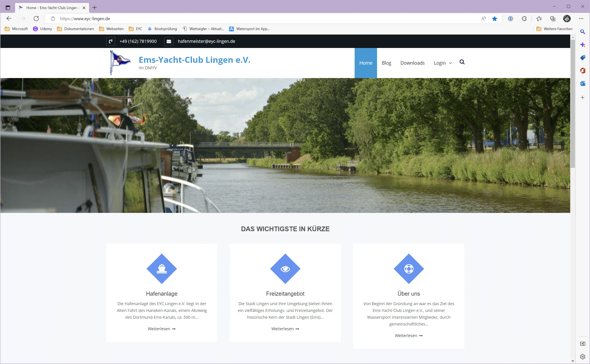The image size is (590, 364).
Task: Go to Downloads menu item
Action: point(412,63)
